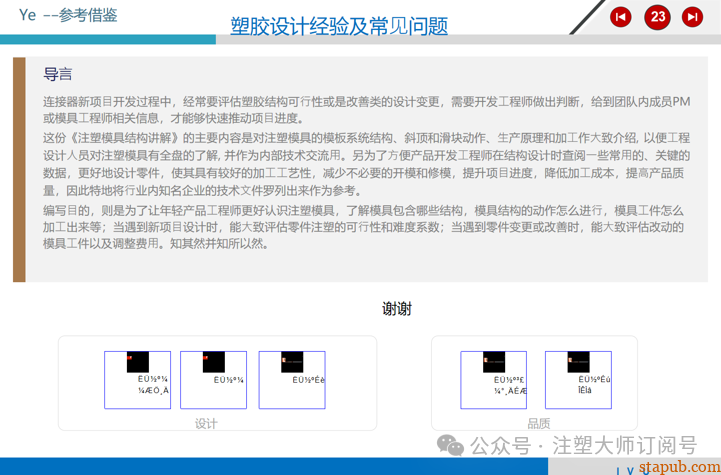Viewport: 721px width, 475px height.
Task: Select the 设计 group label
Action: (206, 423)
